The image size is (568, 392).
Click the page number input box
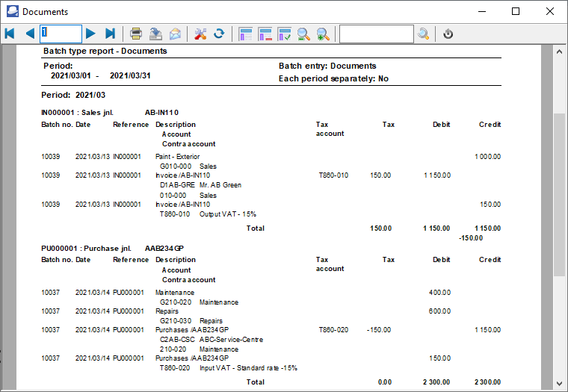tap(61, 34)
